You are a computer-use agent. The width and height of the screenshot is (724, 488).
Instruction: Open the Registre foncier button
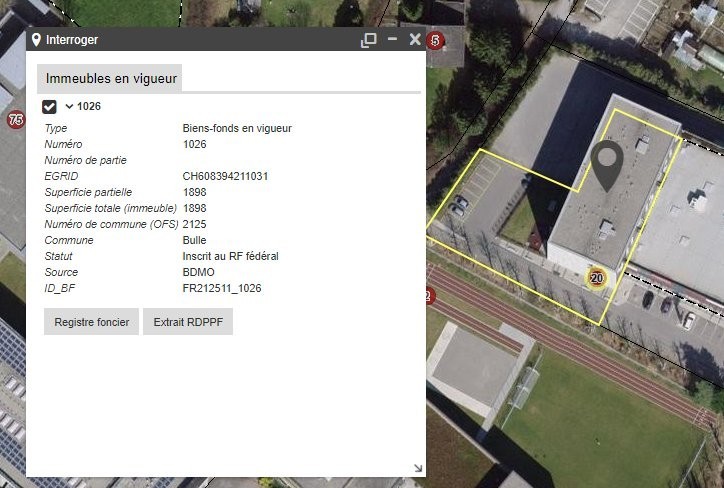(92, 323)
